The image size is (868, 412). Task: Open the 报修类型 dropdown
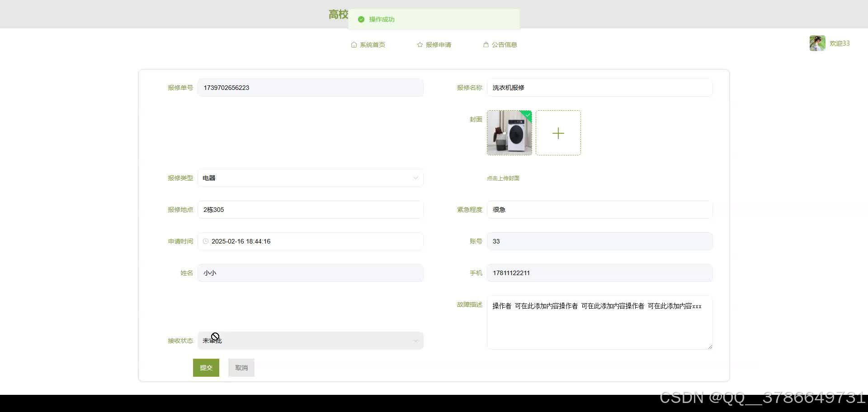[x=310, y=178]
